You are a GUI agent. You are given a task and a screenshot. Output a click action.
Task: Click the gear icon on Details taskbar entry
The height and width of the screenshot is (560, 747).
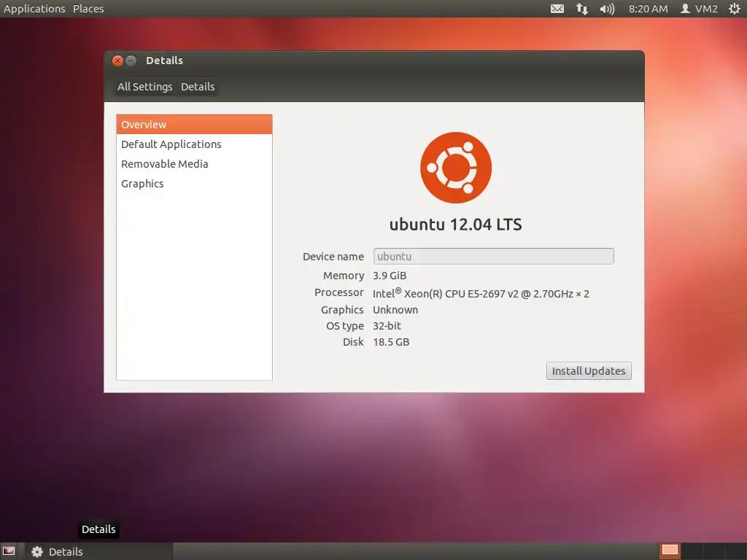37,551
